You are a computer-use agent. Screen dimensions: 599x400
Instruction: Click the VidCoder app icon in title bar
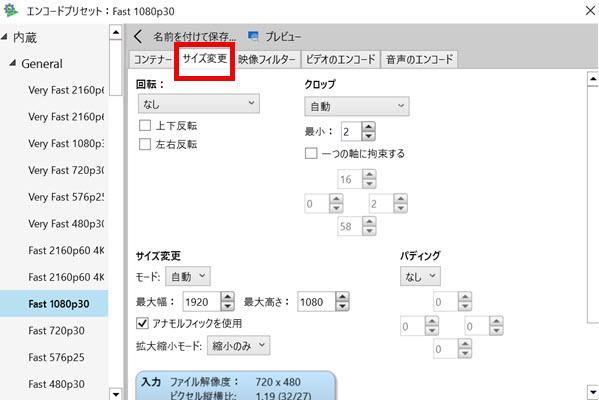(11, 10)
